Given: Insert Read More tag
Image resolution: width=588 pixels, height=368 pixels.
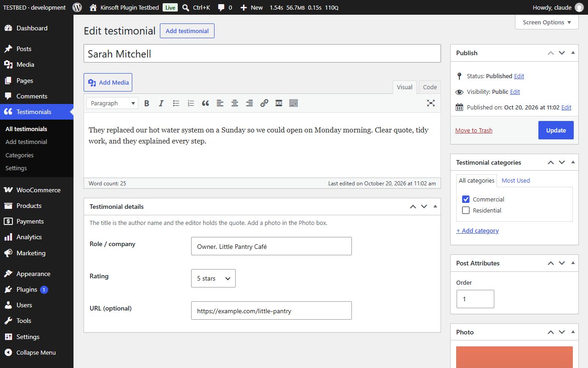Looking at the screenshot, I should click(279, 103).
